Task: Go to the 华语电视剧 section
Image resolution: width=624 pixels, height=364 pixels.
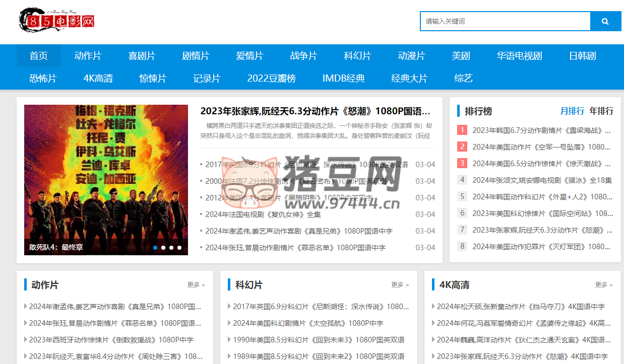Action: tap(519, 56)
